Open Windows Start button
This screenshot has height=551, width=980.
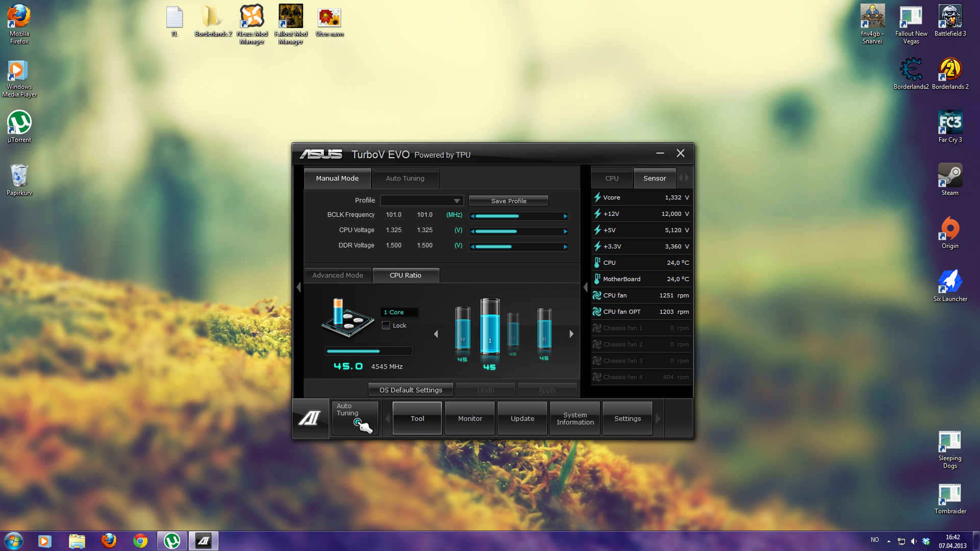(x=14, y=541)
